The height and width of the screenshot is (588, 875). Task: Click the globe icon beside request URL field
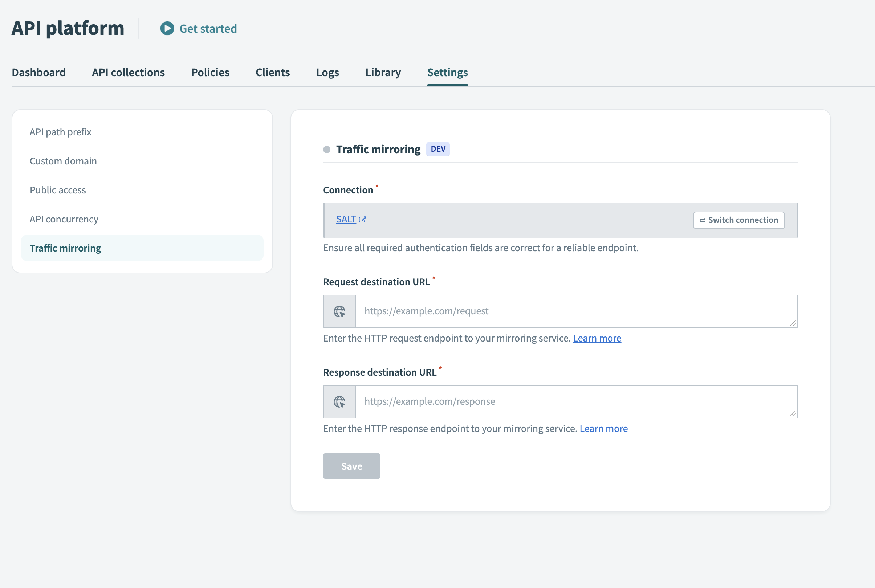pyautogui.click(x=339, y=311)
